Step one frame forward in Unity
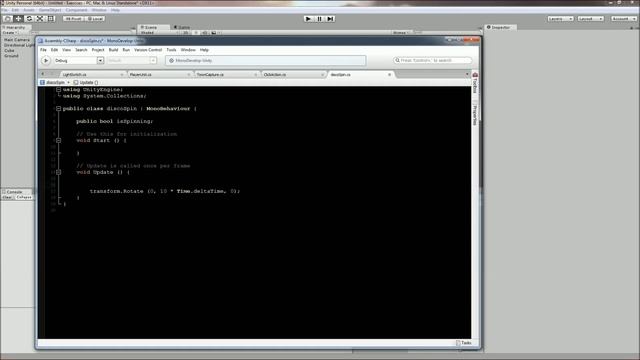 (x=330, y=19)
